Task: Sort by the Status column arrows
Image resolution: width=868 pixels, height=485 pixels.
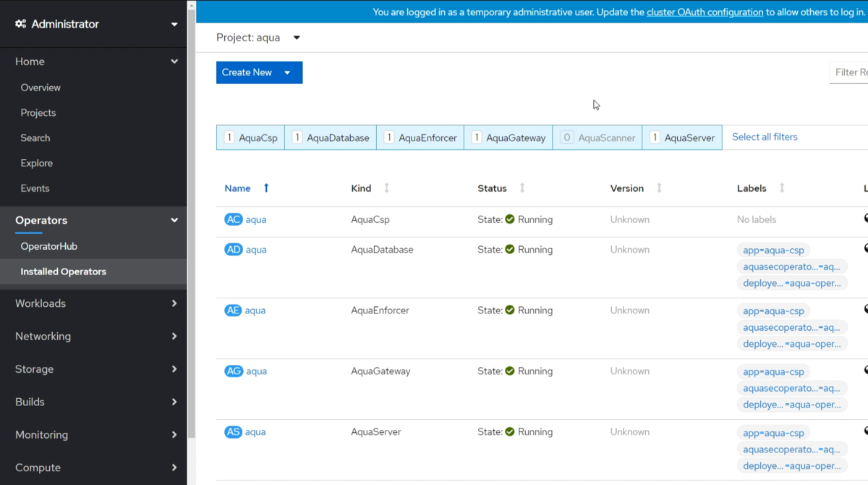Action: coord(522,188)
